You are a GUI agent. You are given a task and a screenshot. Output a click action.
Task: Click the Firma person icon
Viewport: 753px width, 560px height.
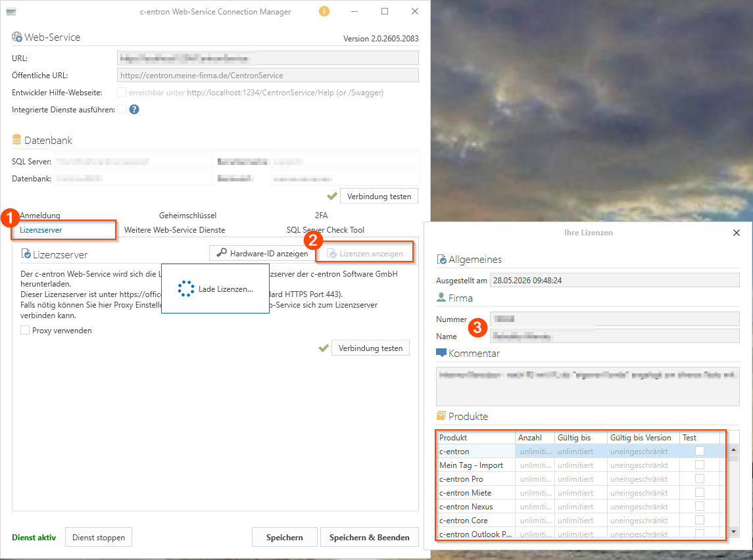441,298
